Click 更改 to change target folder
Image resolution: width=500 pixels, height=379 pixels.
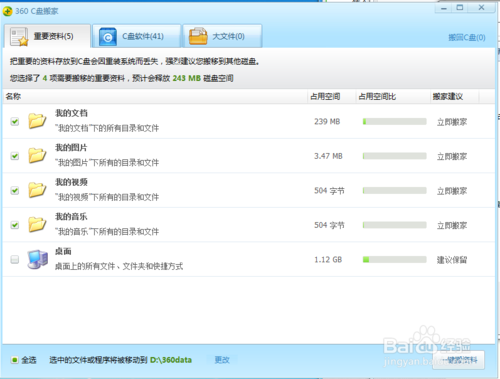click(222, 360)
